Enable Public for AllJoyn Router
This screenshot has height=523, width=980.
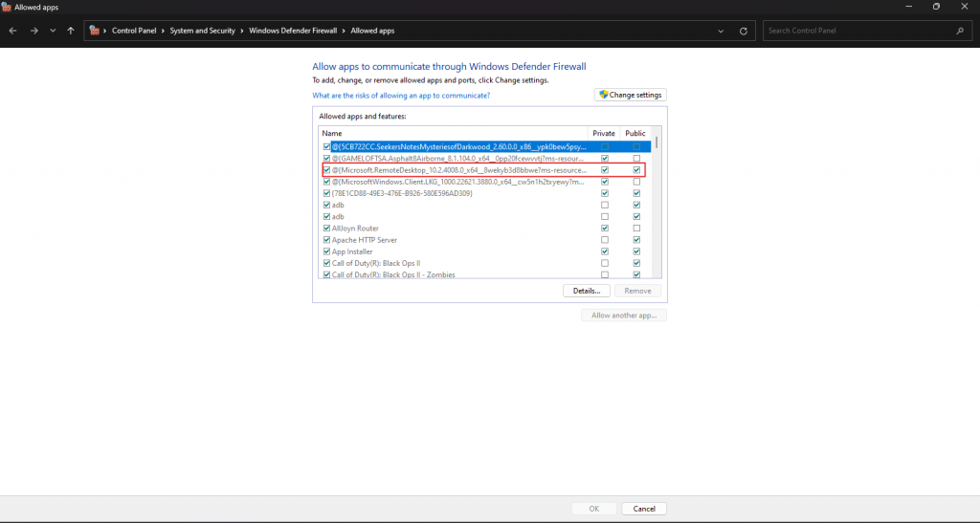pos(636,229)
